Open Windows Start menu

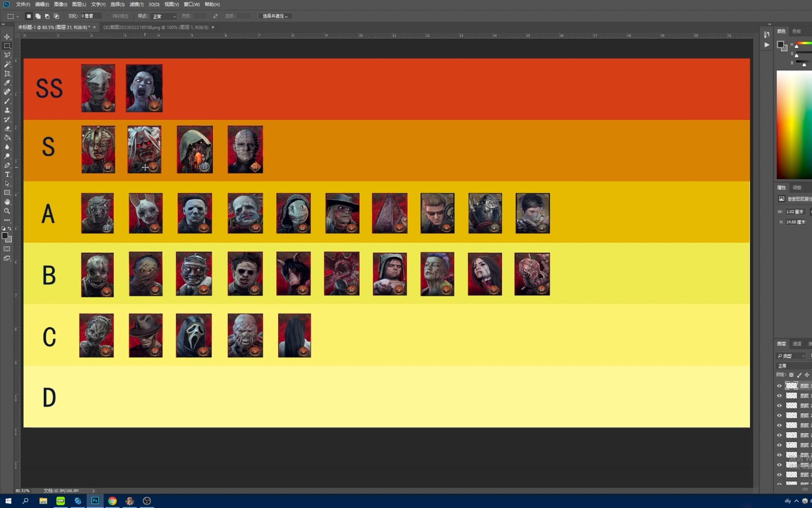[8, 501]
